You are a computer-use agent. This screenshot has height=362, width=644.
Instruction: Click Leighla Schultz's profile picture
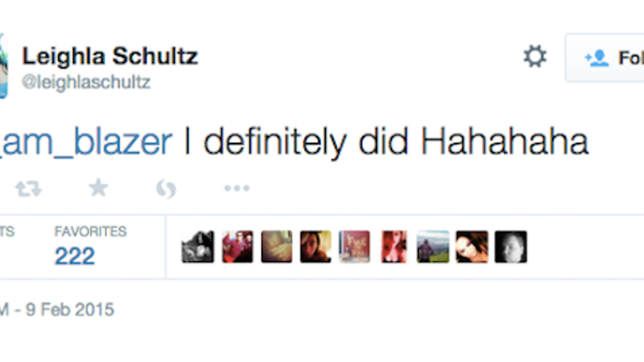[x=3, y=65]
